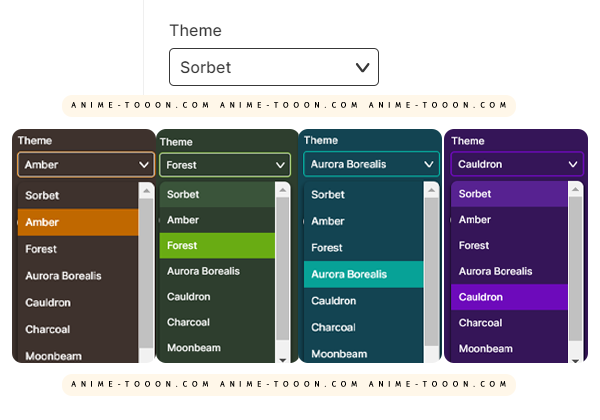The height and width of the screenshot is (420, 600).
Task: Pick Charcoal in the Amber theme list
Action: tap(78, 329)
